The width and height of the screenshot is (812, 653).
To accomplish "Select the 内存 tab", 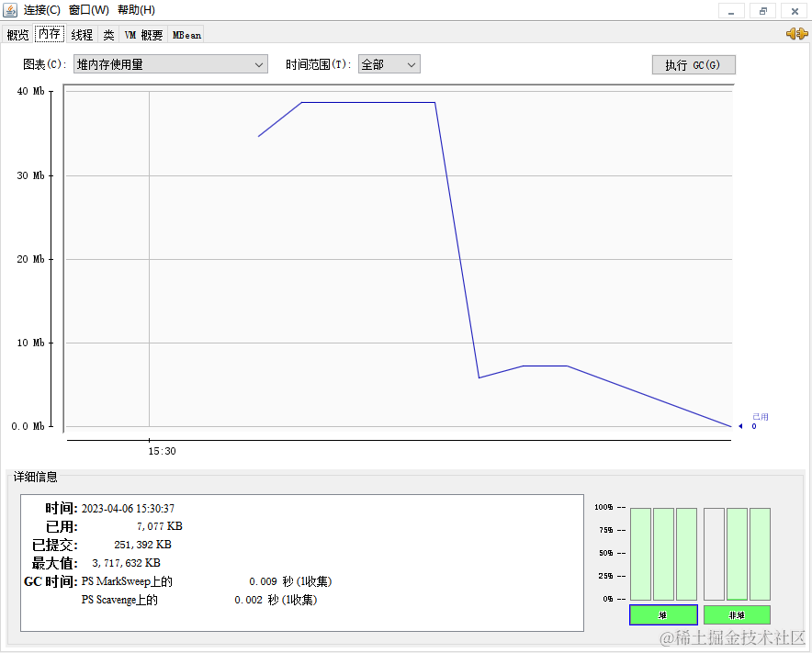I will point(50,34).
